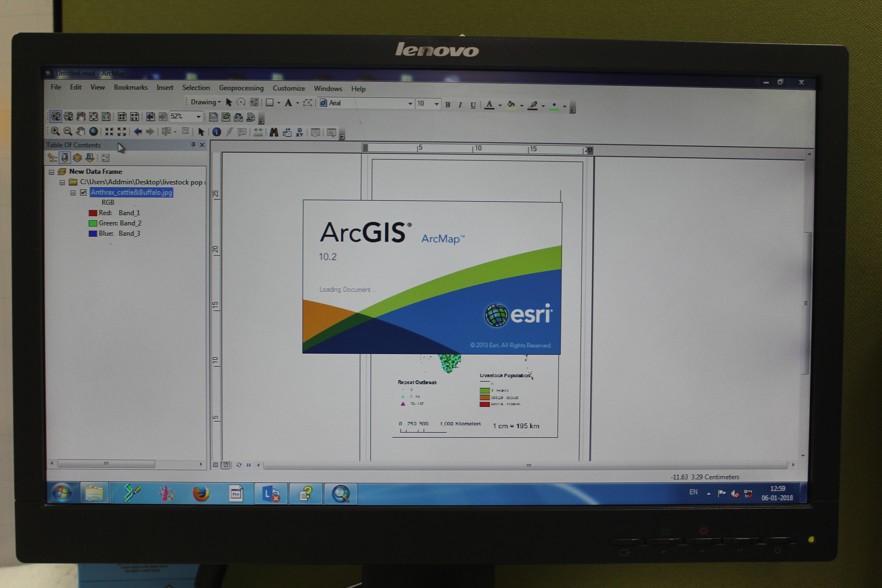Select the Rotate tool on Drawing toolbar
Image resolution: width=882 pixels, height=588 pixels.
[241, 102]
